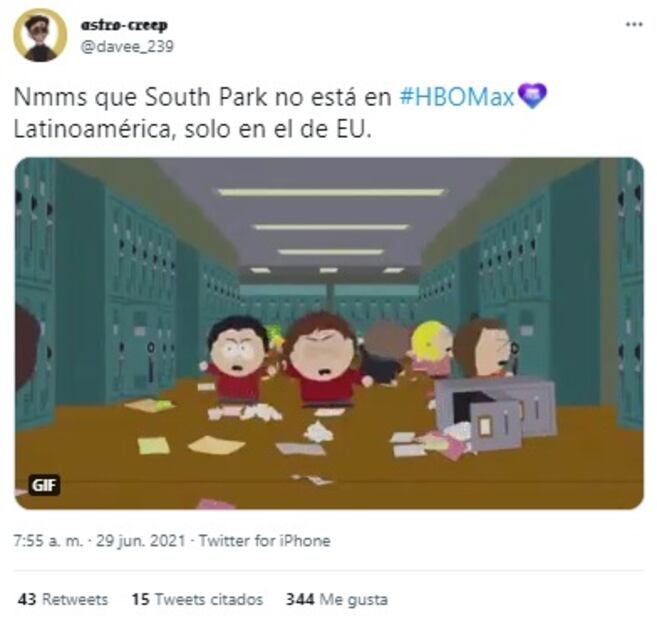Open astro-creep's profile avatar
Image resolution: width=657 pixels, height=620 pixels.
[40, 35]
